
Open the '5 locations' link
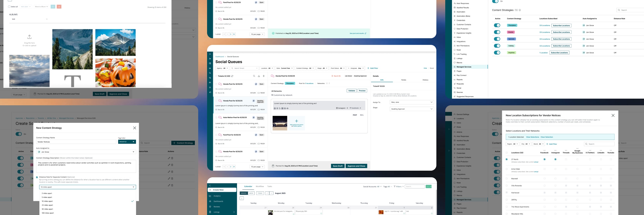coord(309,83)
